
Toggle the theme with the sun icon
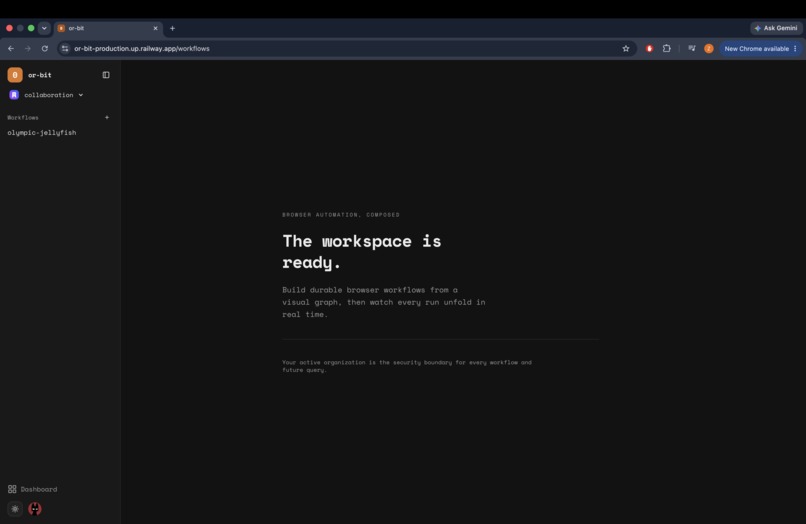pyautogui.click(x=15, y=509)
